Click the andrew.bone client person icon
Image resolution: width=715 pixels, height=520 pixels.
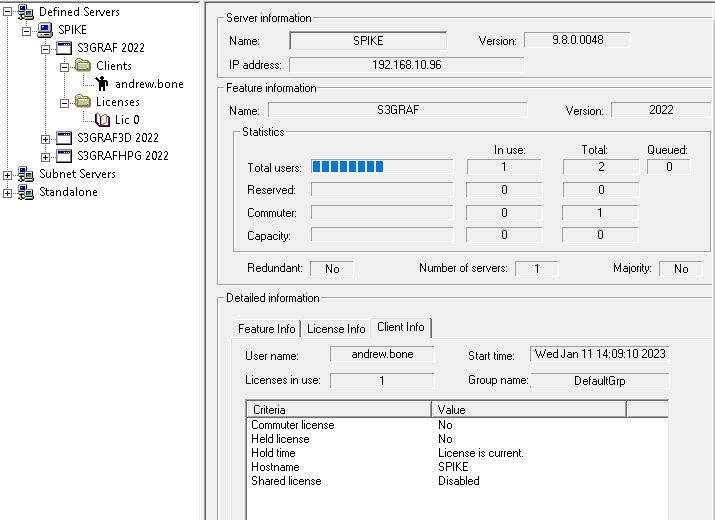102,83
